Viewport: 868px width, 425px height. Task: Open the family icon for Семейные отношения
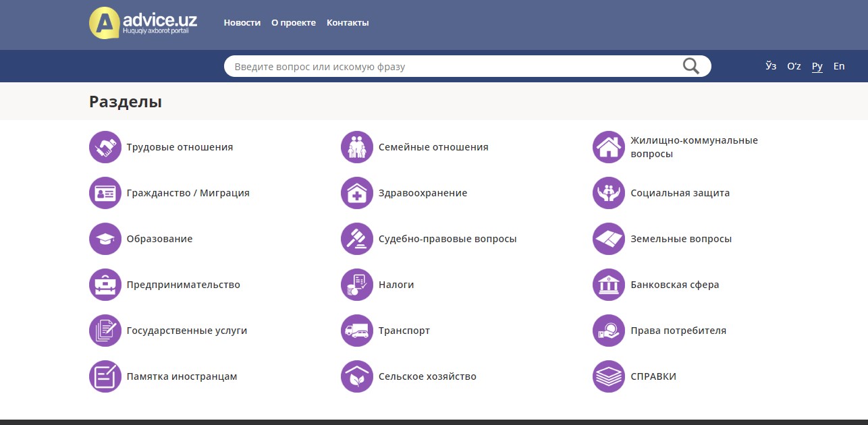356,147
